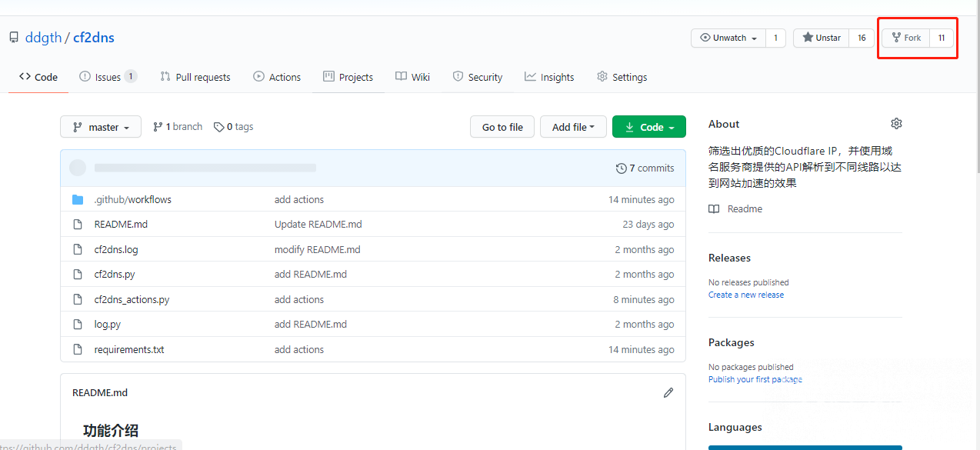Screen dimensions: 980x450
Task: Switch to the Issues tab
Action: [108, 77]
